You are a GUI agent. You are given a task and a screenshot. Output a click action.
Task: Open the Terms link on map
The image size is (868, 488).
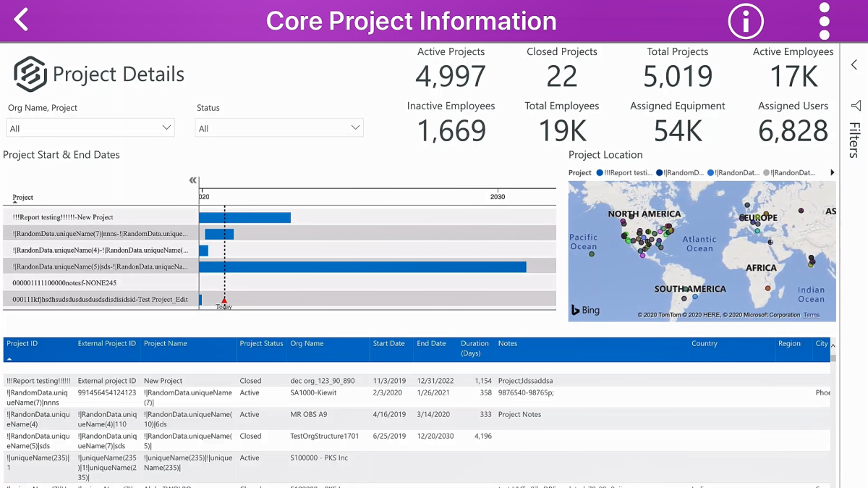(811, 315)
